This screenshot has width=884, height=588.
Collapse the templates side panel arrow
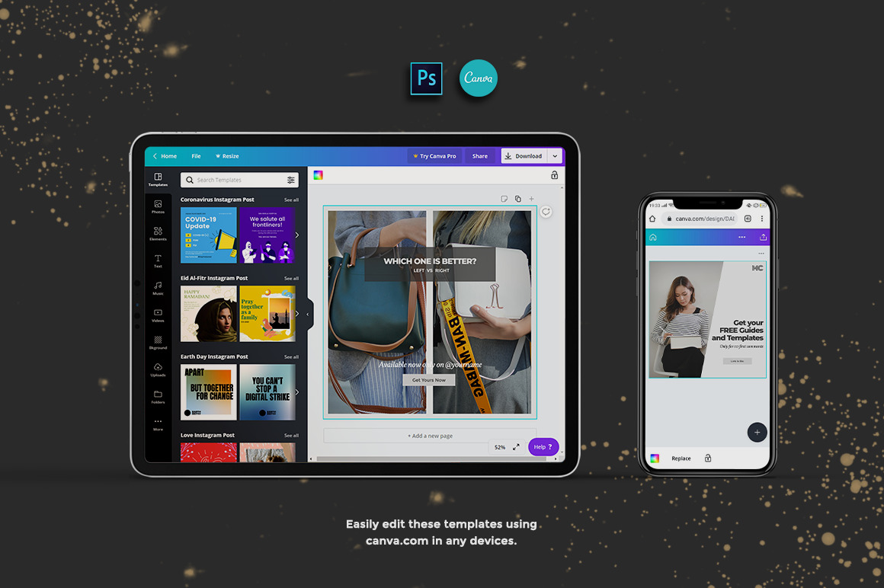tap(308, 314)
